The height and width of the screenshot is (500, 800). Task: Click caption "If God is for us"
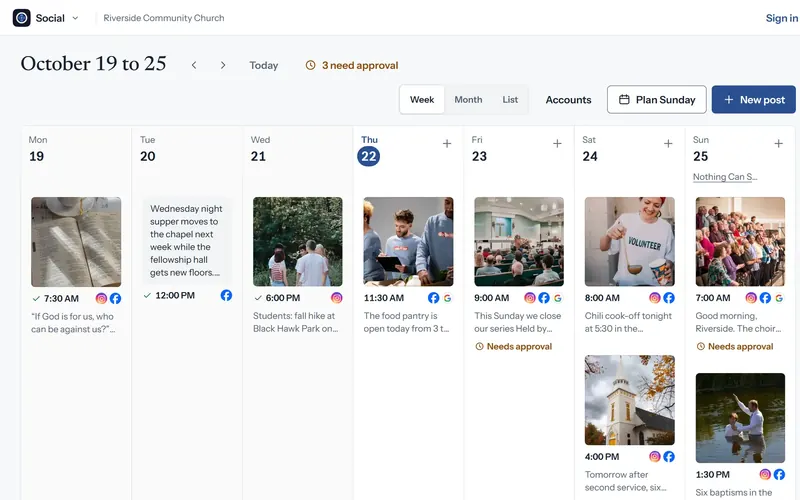point(73,323)
